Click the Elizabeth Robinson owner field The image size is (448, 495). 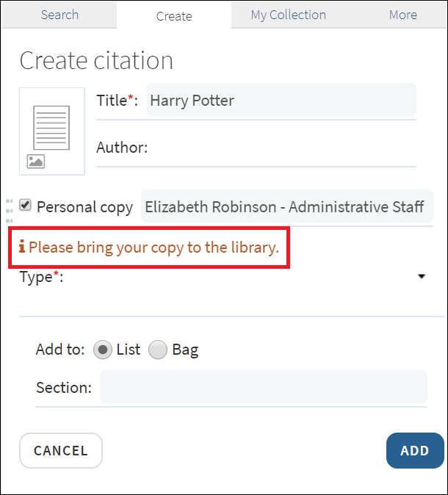click(286, 206)
